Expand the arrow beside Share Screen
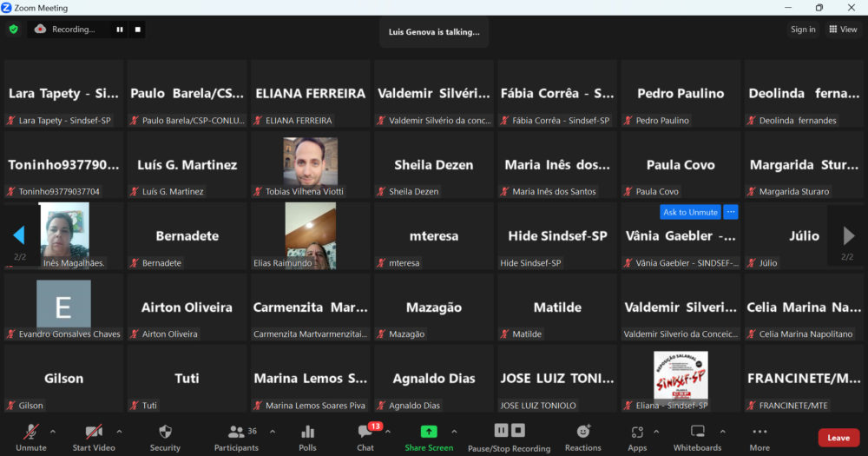Screen dimensions: 868x456 coord(454,431)
